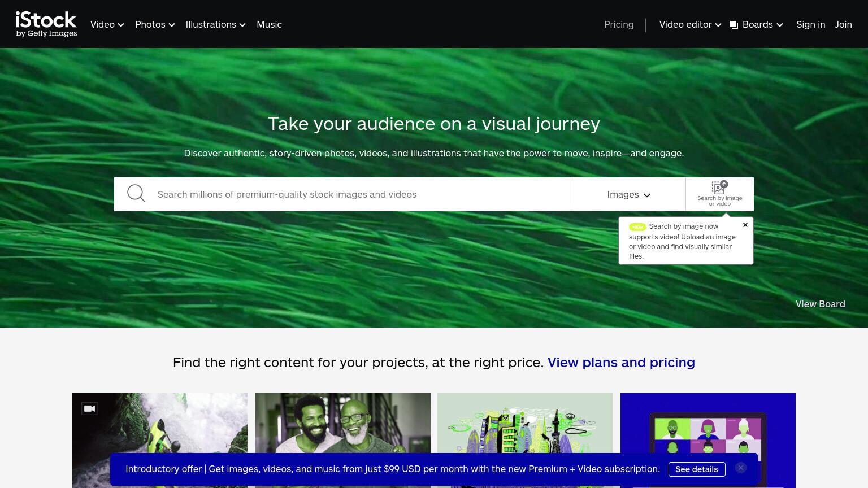The width and height of the screenshot is (868, 488).
Task: Open Search by image or video
Action: click(x=719, y=194)
